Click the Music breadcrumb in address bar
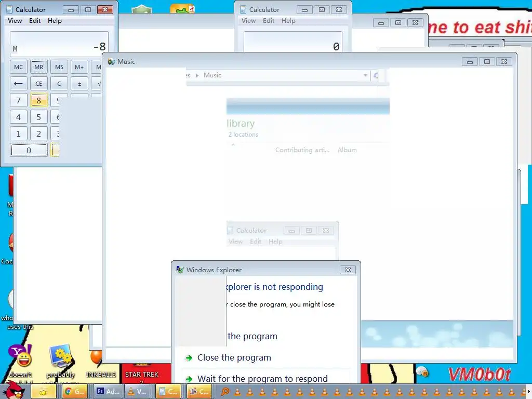This screenshot has width=532, height=399. coord(212,75)
